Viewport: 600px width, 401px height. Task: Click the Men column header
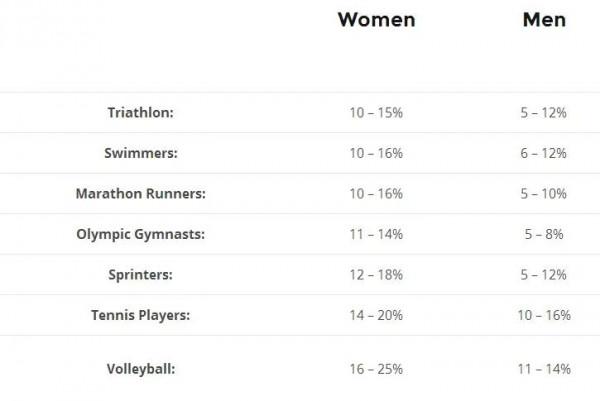(x=544, y=20)
